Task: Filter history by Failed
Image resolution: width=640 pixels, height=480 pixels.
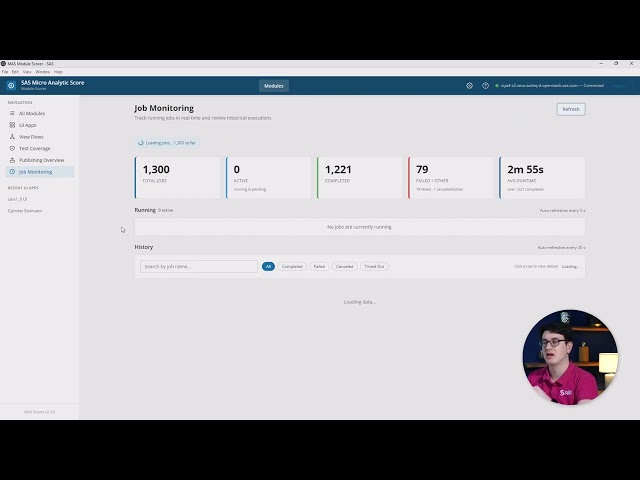Action: [x=319, y=266]
